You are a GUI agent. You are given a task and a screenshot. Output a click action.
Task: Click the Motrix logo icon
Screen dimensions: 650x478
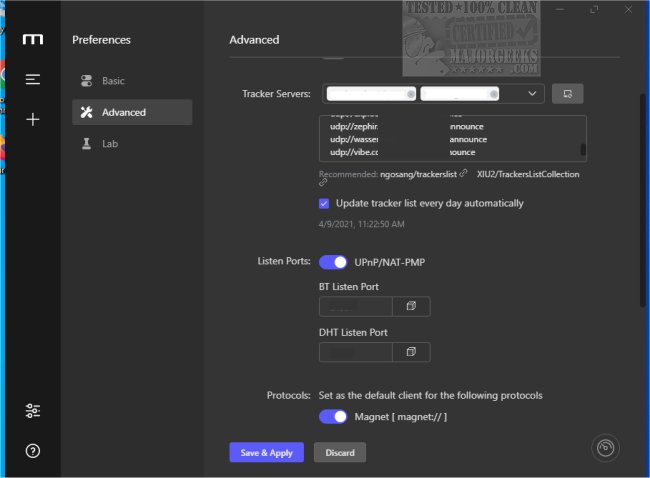point(33,40)
